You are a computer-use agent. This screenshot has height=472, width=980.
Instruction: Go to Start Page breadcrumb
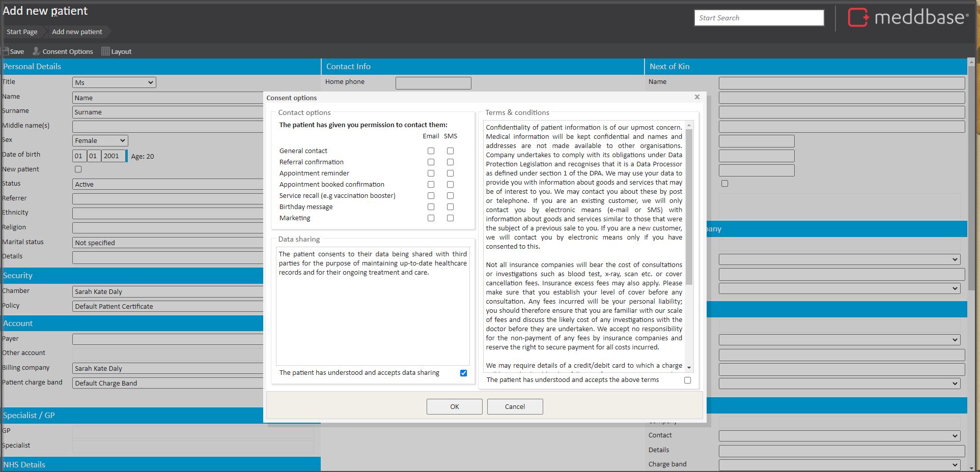coord(22,32)
